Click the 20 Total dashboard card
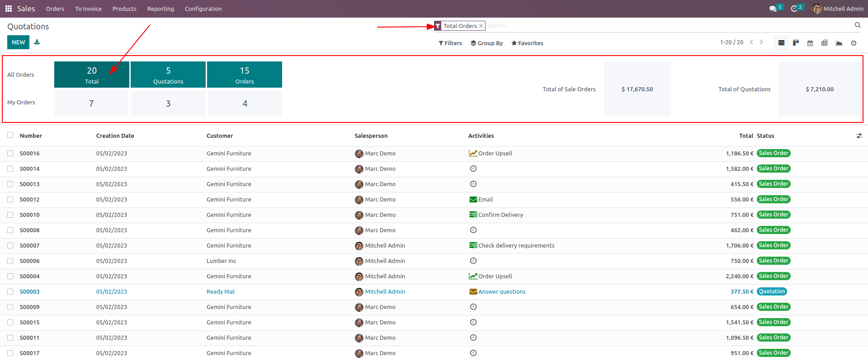The image size is (868, 361). pos(92,75)
